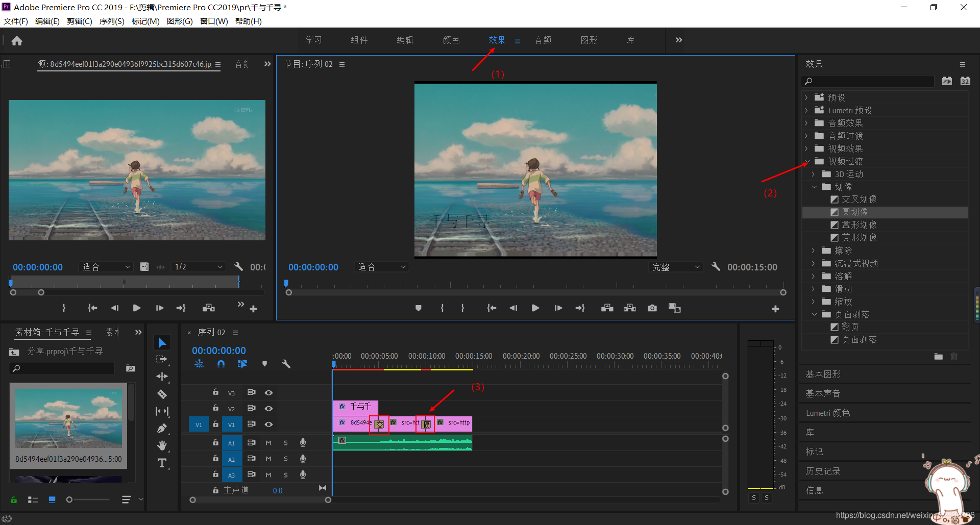
Task: Toggle V2 track output eye
Action: pyautogui.click(x=268, y=408)
